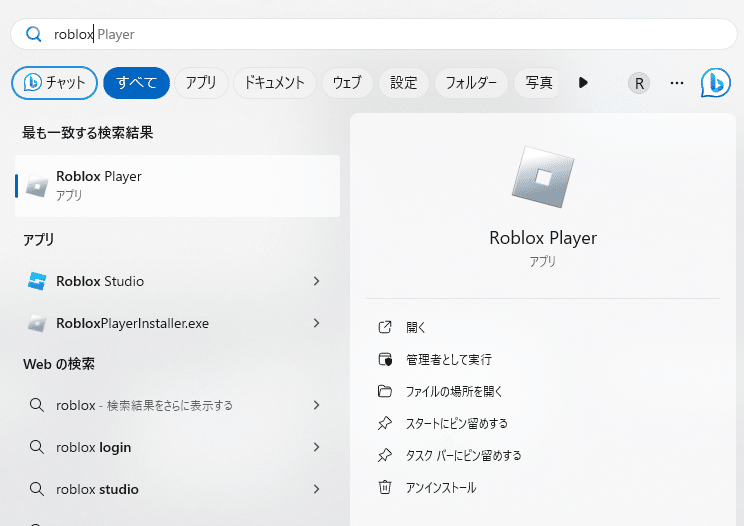Image resolution: width=744 pixels, height=526 pixels.
Task: Click the pin icon for タスク バーにピン留めする
Action: point(385,455)
